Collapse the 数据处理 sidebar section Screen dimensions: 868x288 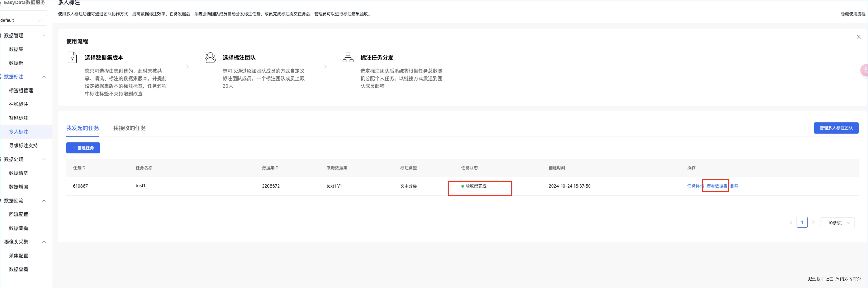coord(44,159)
